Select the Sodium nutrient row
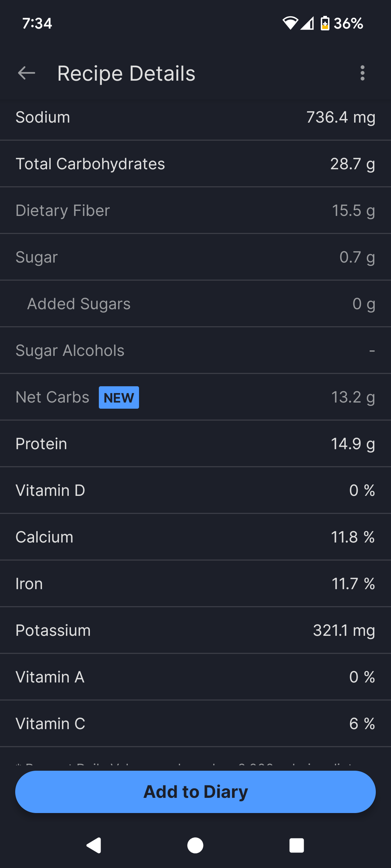The width and height of the screenshot is (391, 868). (x=195, y=118)
